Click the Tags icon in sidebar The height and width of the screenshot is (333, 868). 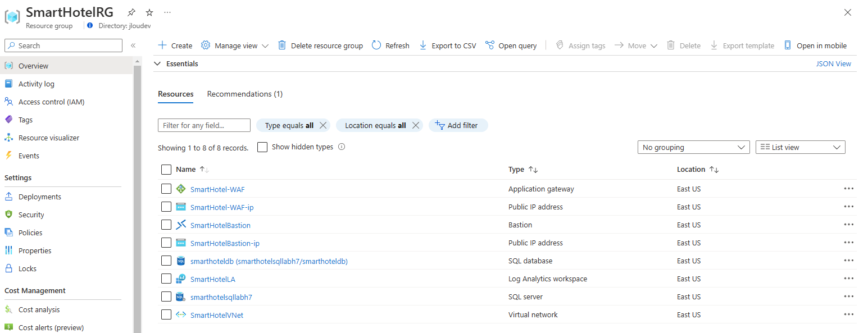point(8,120)
